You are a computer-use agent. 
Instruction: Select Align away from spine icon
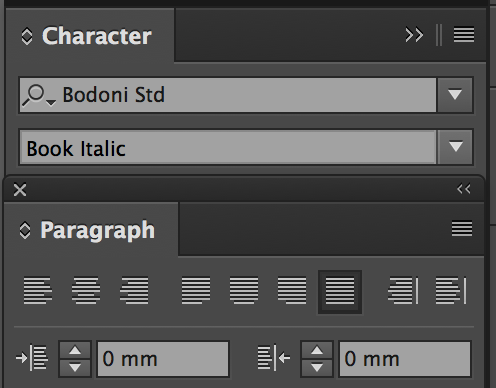(451, 291)
